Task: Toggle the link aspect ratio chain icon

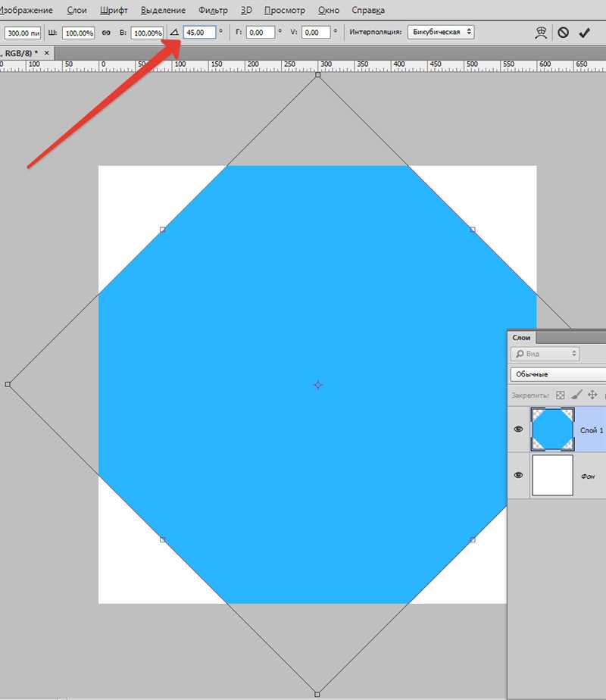Action: [106, 33]
